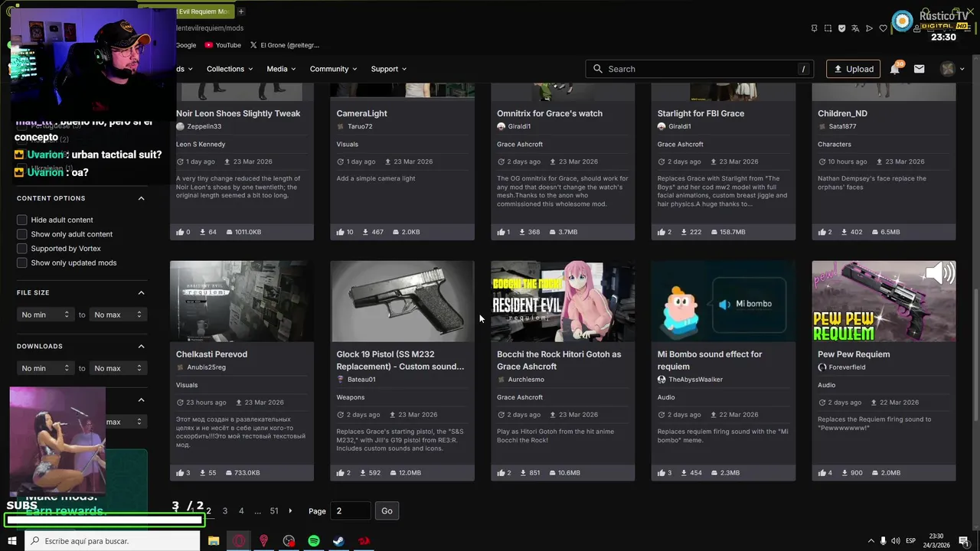Screen dimensions: 980x551
Task: Toggle Supported by Vortex checkbox
Action: click(x=22, y=249)
